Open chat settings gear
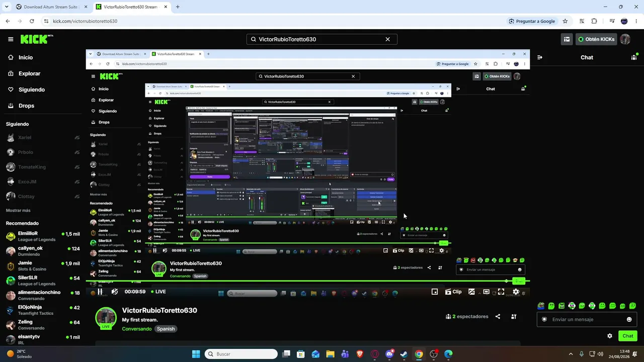 click(610, 336)
